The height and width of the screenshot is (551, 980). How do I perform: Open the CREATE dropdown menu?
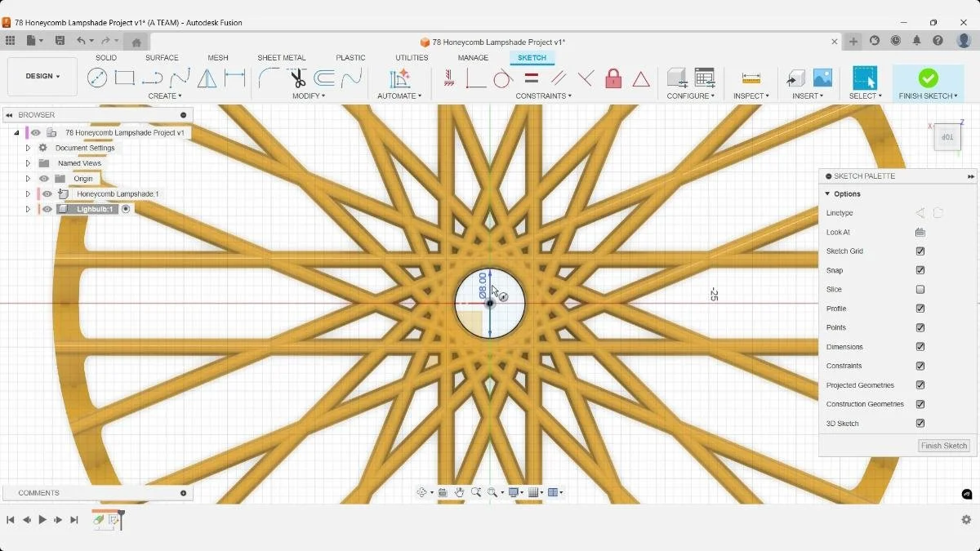(165, 96)
